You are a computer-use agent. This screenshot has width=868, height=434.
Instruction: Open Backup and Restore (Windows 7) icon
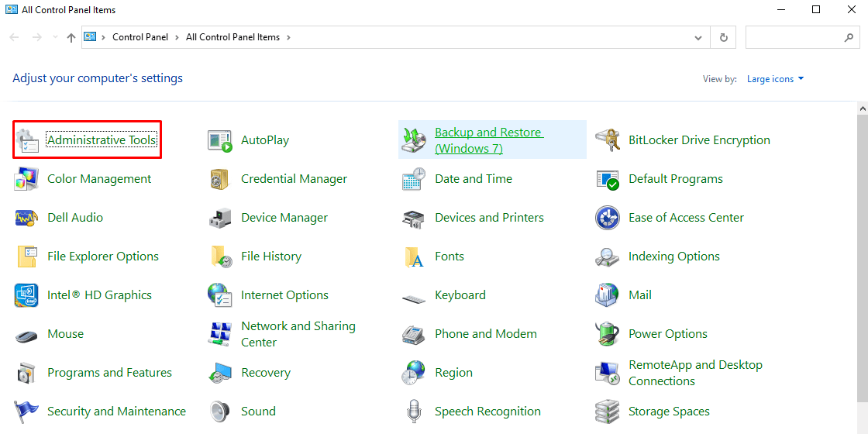[x=414, y=140]
